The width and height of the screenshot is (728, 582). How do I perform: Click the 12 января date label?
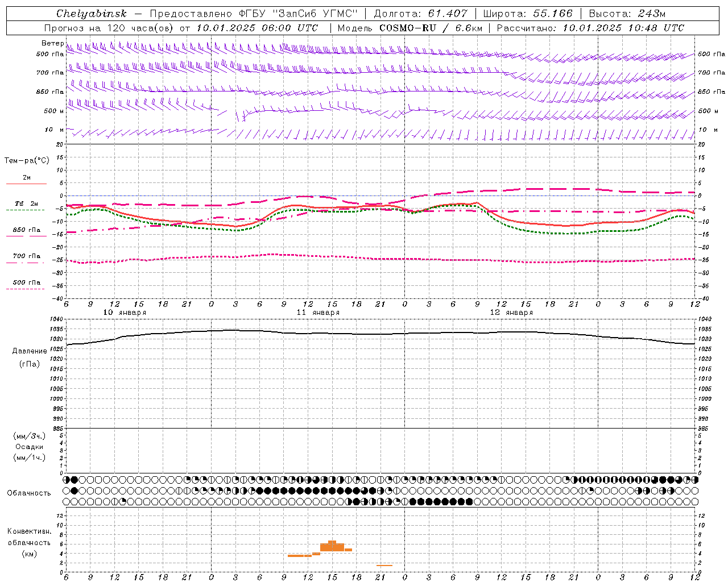click(511, 313)
